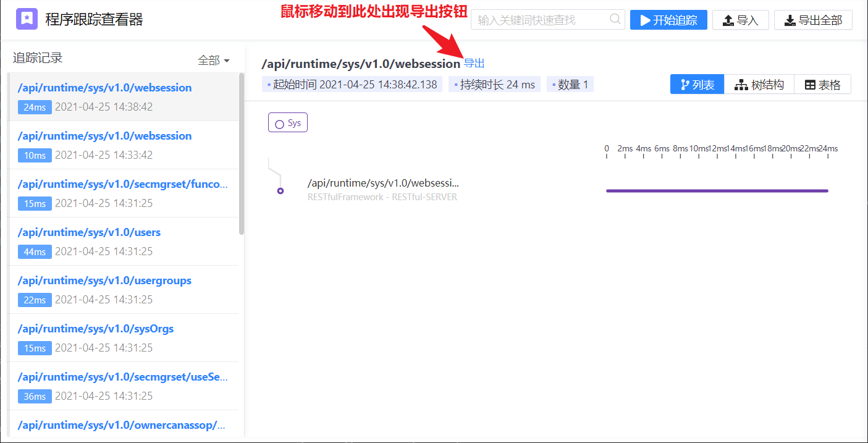Open the secmgrset/funco... trace record
The height and width of the screenshot is (443, 868).
coord(123,193)
